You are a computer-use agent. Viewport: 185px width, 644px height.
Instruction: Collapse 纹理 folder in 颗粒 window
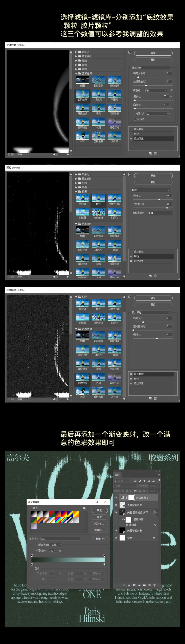click(76, 192)
